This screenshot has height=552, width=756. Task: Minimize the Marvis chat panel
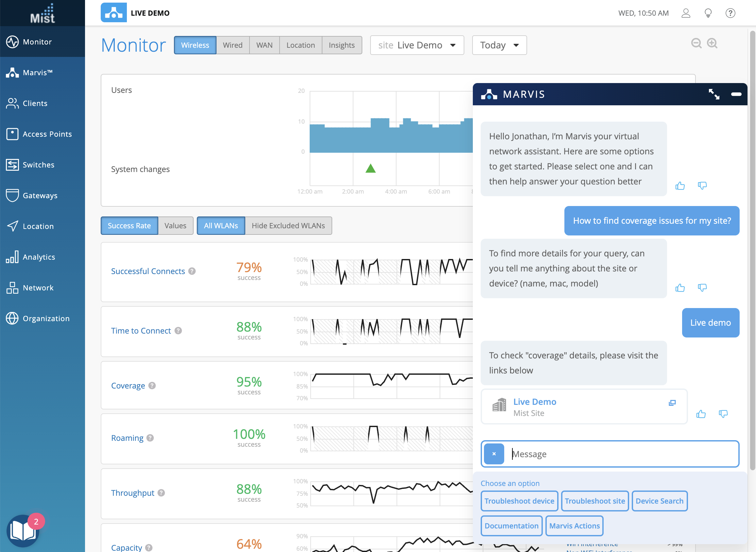click(x=736, y=94)
